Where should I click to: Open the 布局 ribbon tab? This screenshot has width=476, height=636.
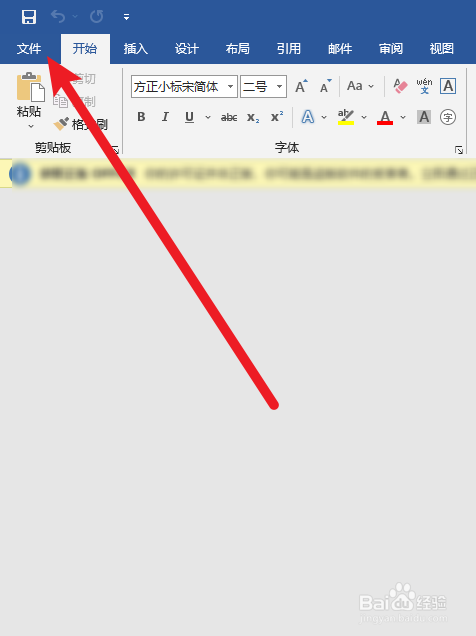[238, 49]
